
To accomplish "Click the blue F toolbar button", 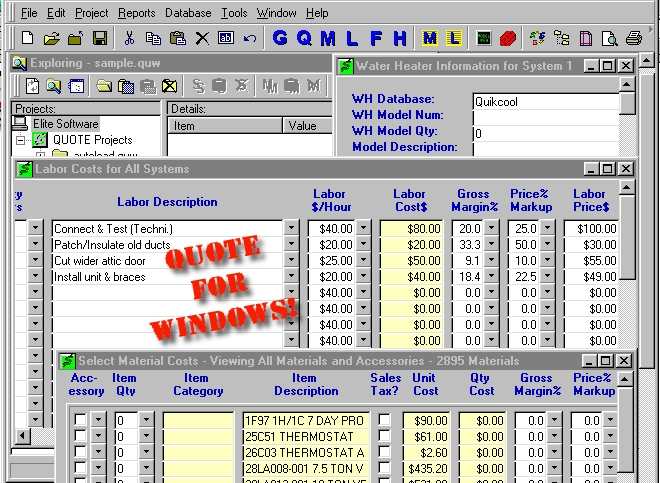I will pos(376,39).
